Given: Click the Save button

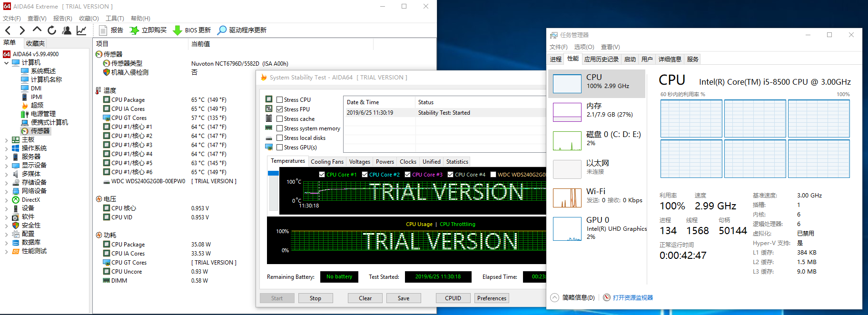Looking at the screenshot, I should [404, 298].
